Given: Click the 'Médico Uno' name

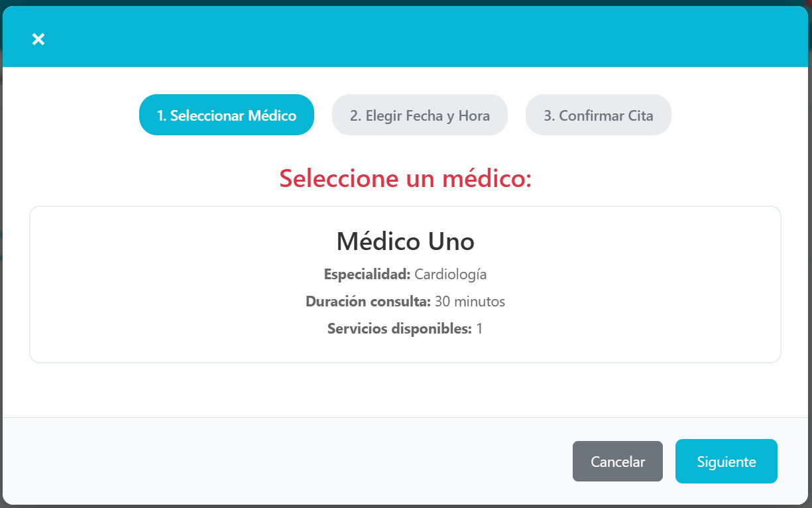Looking at the screenshot, I should click(405, 241).
